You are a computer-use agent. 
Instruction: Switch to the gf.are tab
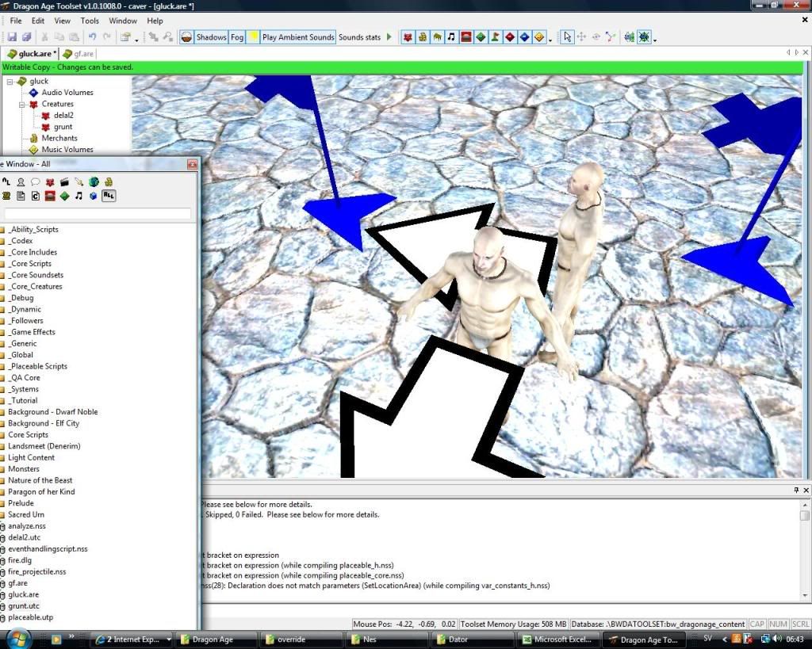(82, 54)
